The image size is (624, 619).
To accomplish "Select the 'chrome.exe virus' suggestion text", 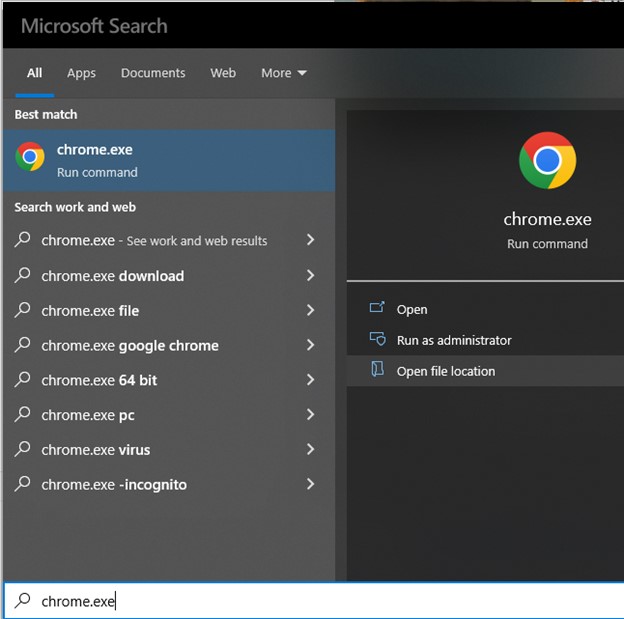I will point(96,450).
